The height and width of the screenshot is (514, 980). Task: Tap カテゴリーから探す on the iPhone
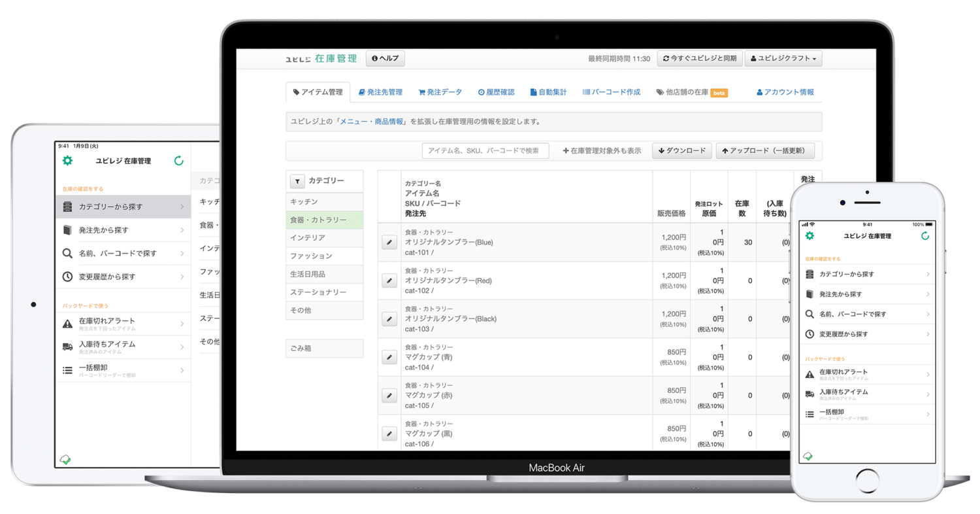tap(867, 274)
